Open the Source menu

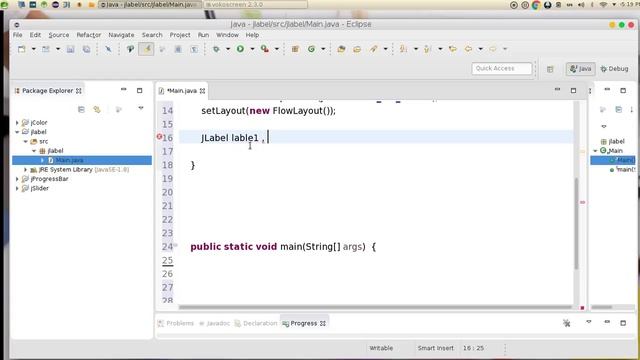[x=59, y=35]
